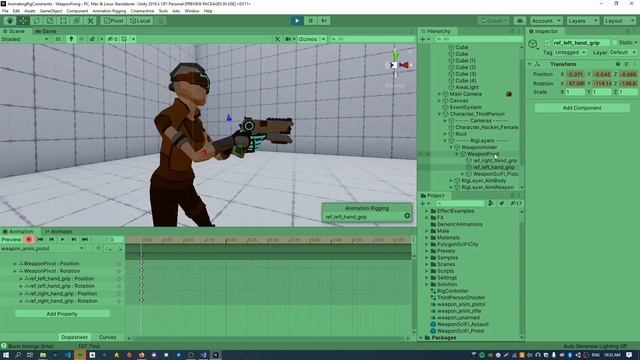This screenshot has width=640, height=360.
Task: Toggle Preview mode in Animation window
Action: coord(11,240)
